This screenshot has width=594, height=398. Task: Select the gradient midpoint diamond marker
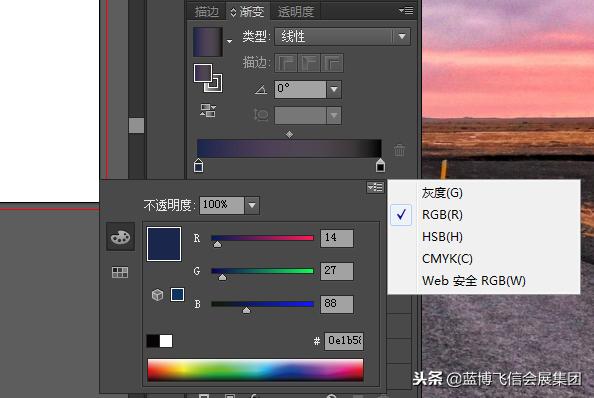(289, 134)
